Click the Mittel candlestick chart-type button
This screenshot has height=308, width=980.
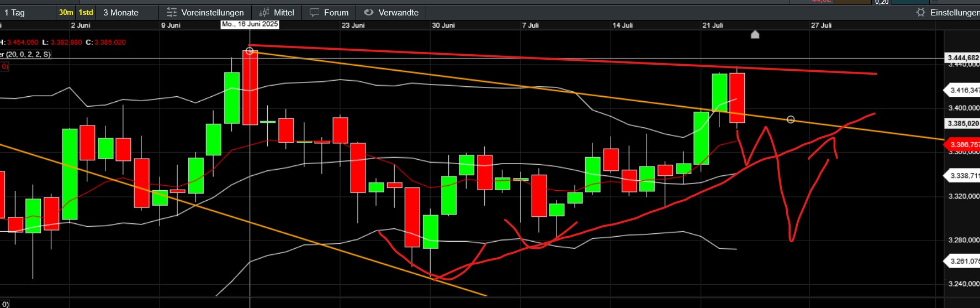pos(277,12)
